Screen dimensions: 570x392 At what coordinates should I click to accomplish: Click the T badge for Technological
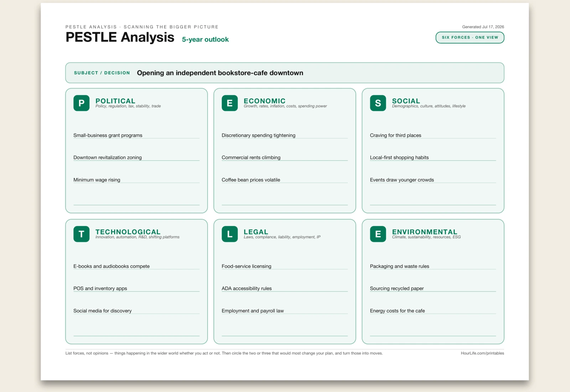[x=81, y=234]
